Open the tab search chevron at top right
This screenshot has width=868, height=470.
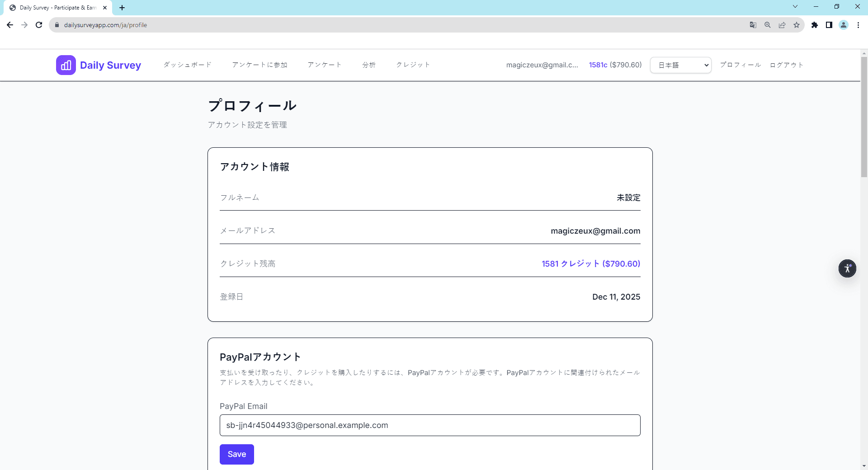[x=795, y=6]
